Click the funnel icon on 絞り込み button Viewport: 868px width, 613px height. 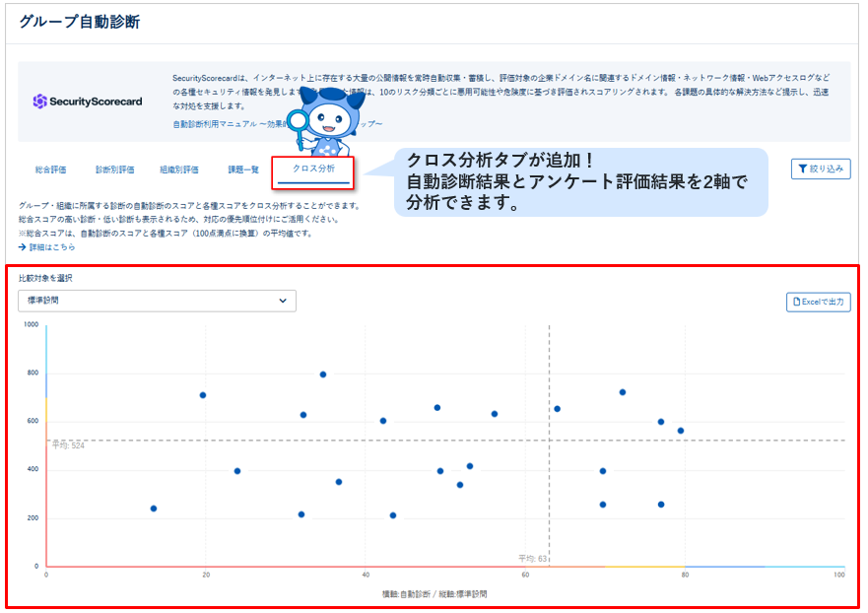[x=802, y=169]
